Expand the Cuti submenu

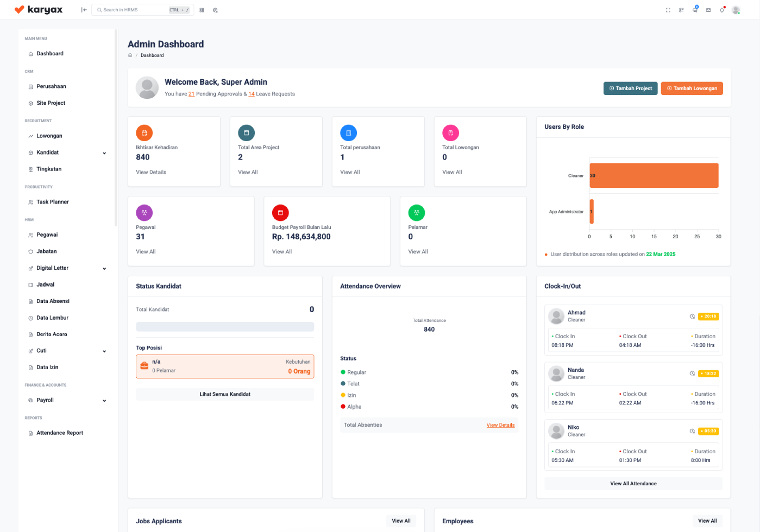(66, 350)
